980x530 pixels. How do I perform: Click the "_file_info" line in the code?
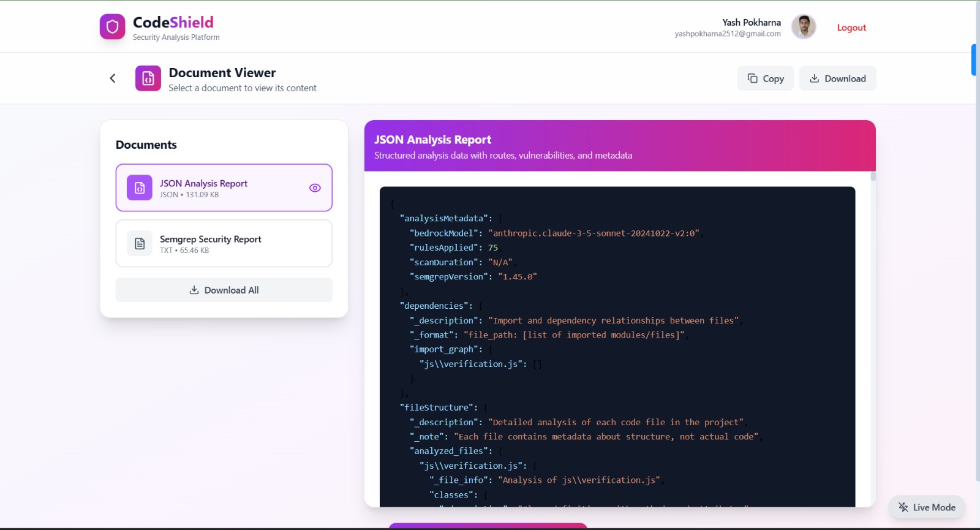[547, 480]
